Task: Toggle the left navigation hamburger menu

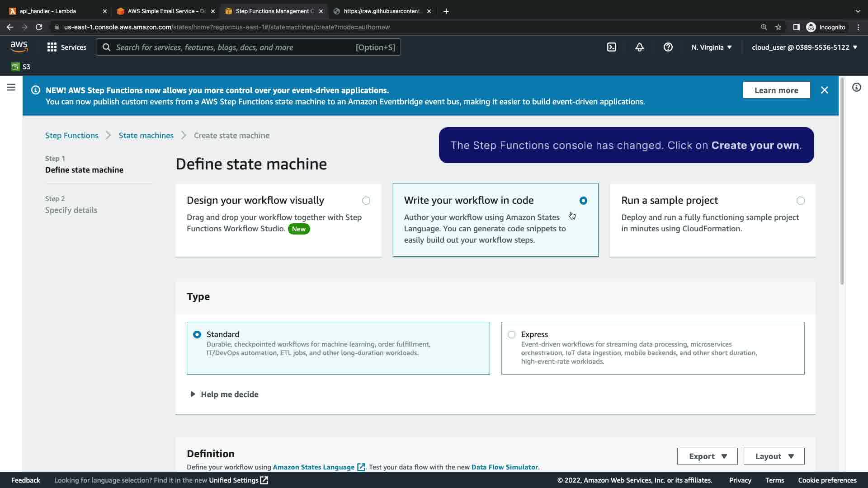Action: (11, 87)
